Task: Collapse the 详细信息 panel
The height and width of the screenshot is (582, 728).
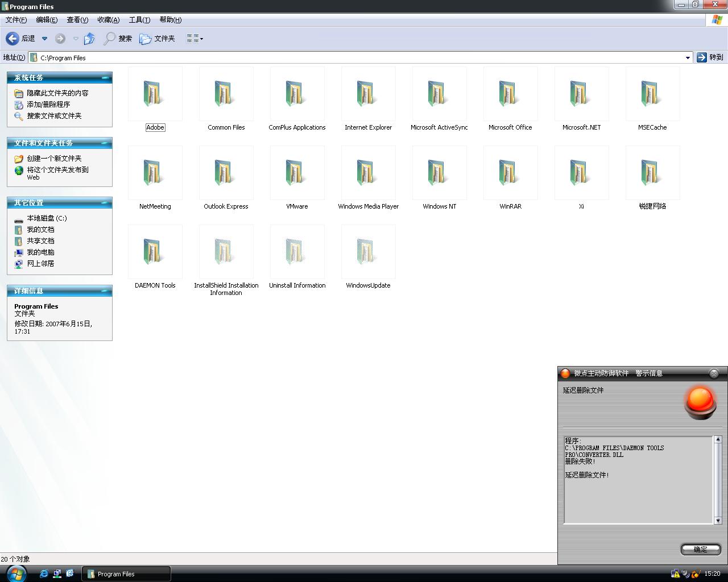Action: 105,291
